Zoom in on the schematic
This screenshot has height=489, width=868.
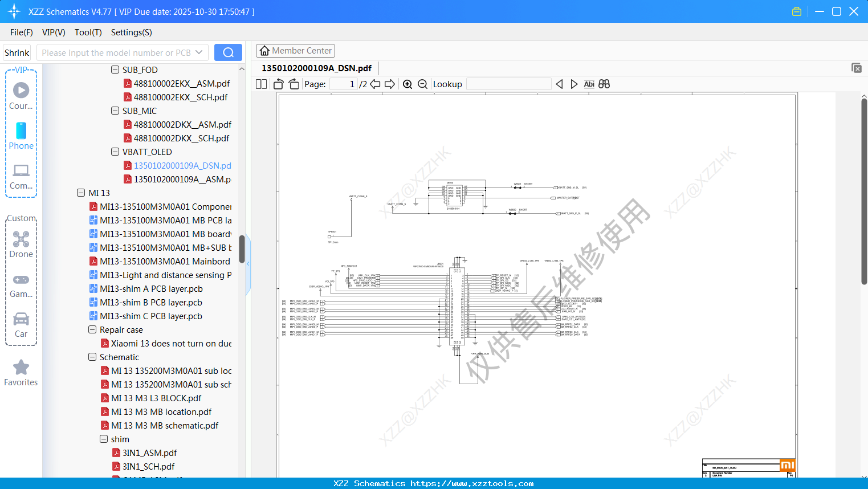[407, 84]
